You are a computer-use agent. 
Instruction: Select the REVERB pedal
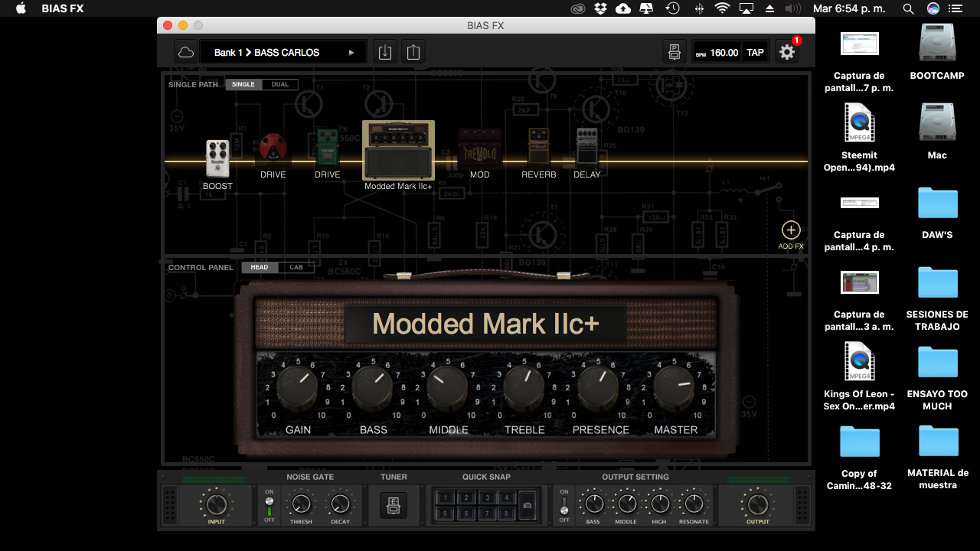point(539,147)
